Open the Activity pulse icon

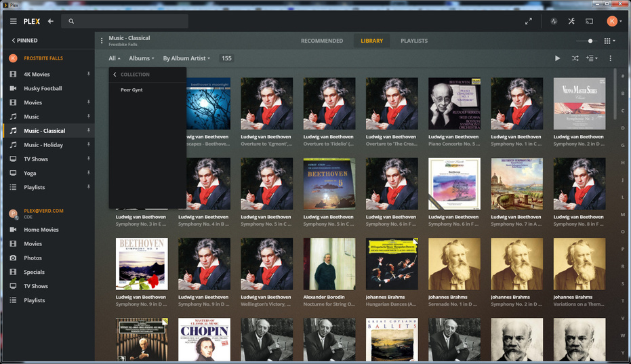[x=554, y=21]
